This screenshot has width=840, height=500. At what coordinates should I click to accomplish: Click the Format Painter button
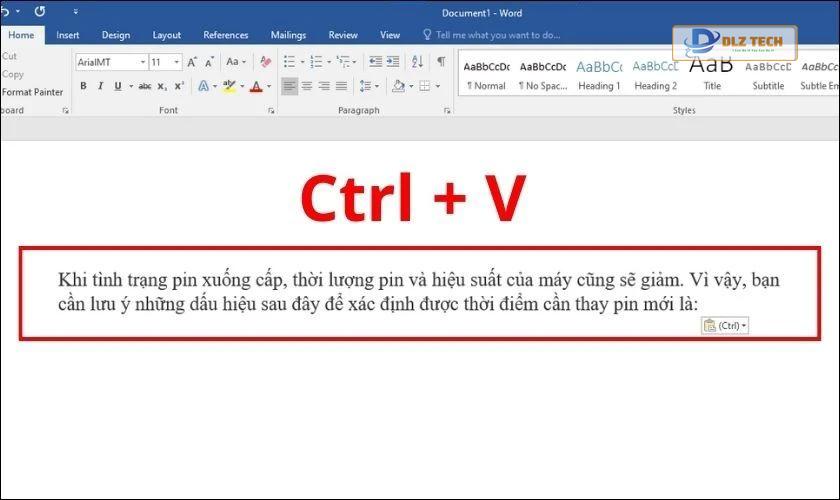(32, 92)
